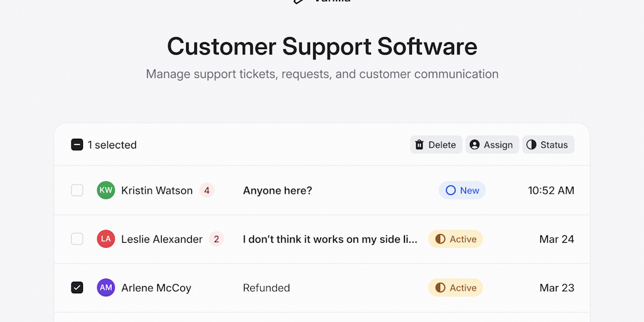Image resolution: width=644 pixels, height=322 pixels.
Task: Open the 'Refunded' ticket from Arlene McCoy
Action: tap(267, 288)
